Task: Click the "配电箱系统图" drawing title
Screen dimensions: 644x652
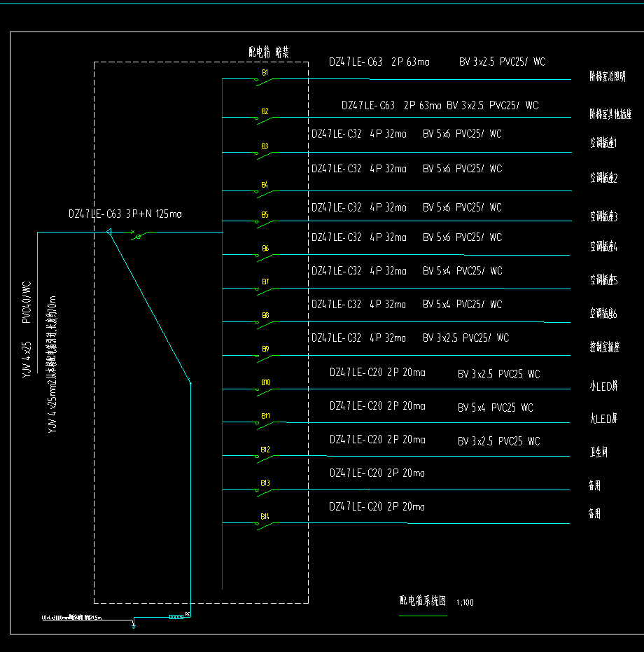Action: click(423, 601)
